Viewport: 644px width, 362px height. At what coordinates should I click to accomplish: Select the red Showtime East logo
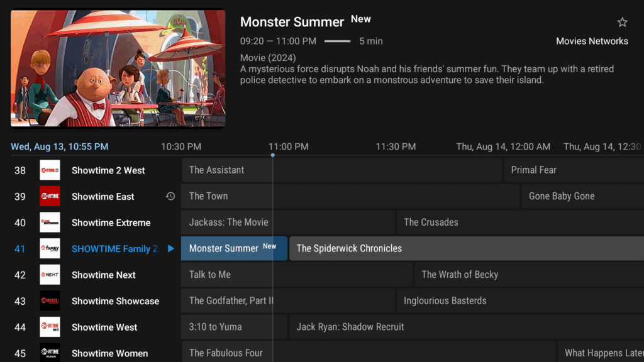click(50, 196)
